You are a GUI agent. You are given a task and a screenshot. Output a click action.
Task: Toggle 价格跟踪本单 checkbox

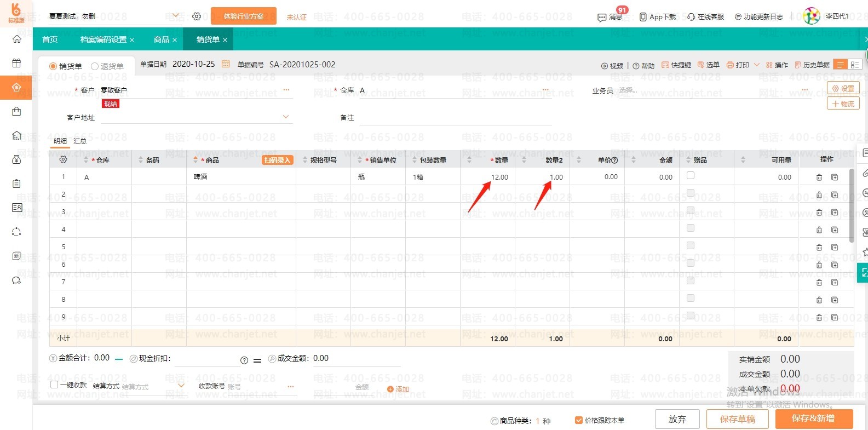(578, 420)
